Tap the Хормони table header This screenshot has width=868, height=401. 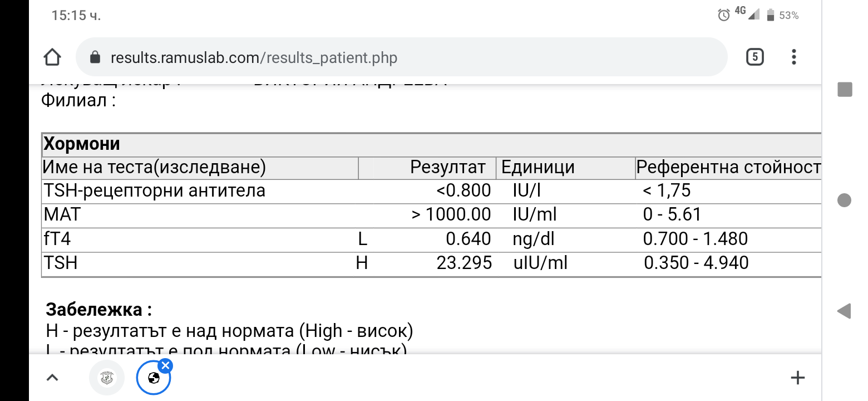(x=82, y=144)
